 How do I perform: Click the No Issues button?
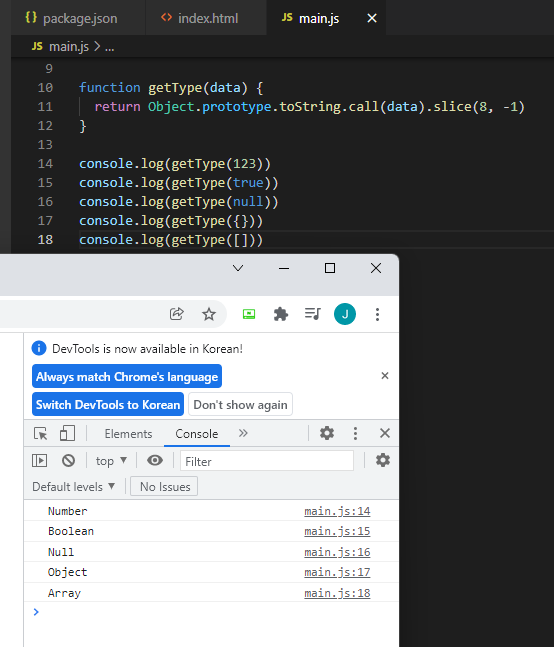pos(164,486)
